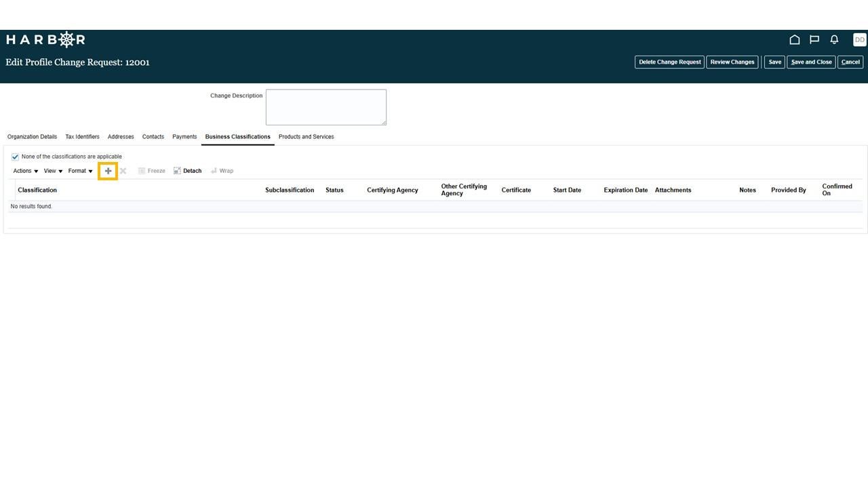Screen dimensions: 868x488
Task: Click the Detach table icon
Action: pyautogui.click(x=187, y=171)
